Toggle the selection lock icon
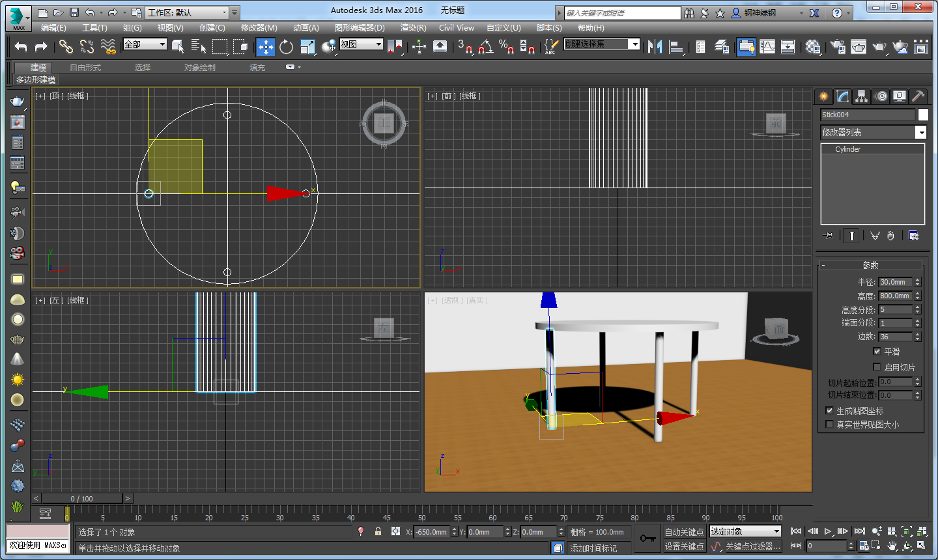This screenshot has height=560, width=938. (378, 532)
